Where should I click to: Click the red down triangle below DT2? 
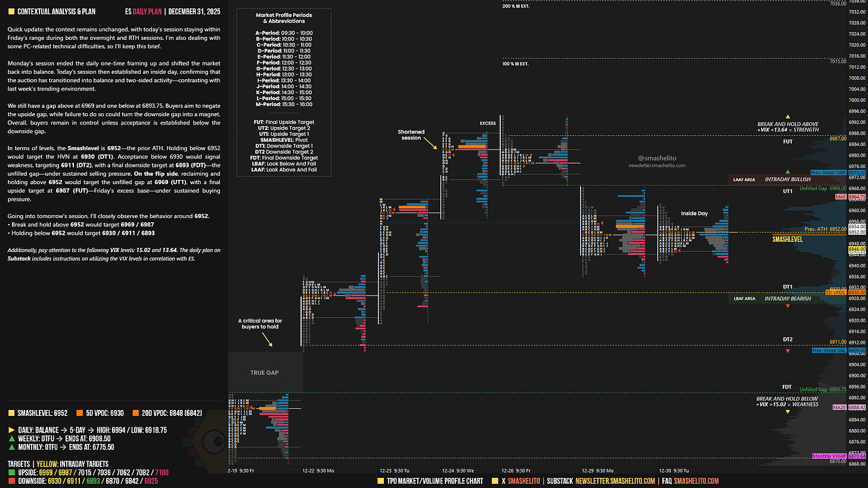(788, 351)
